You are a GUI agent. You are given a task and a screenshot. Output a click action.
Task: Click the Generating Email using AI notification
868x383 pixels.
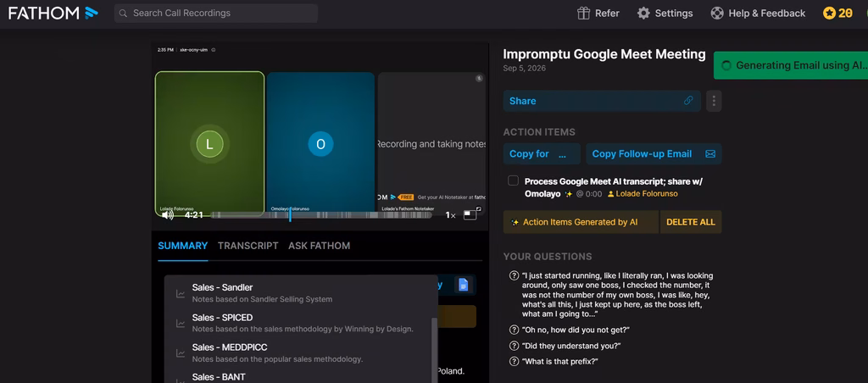(791, 65)
